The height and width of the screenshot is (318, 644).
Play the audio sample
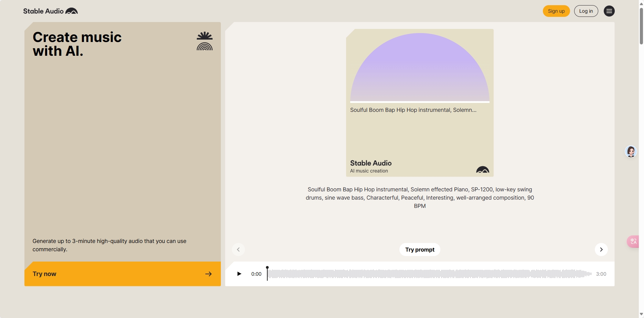click(x=239, y=274)
